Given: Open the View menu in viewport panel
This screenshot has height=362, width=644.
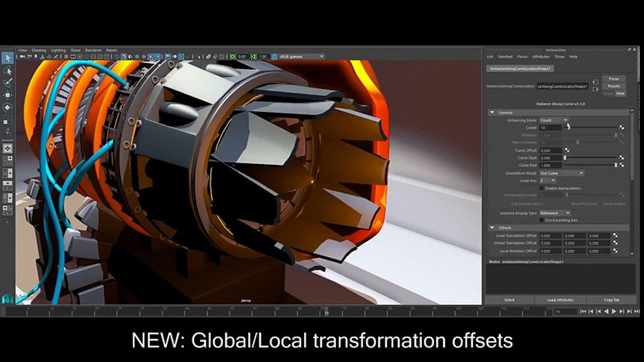Looking at the screenshot, I should click(23, 50).
